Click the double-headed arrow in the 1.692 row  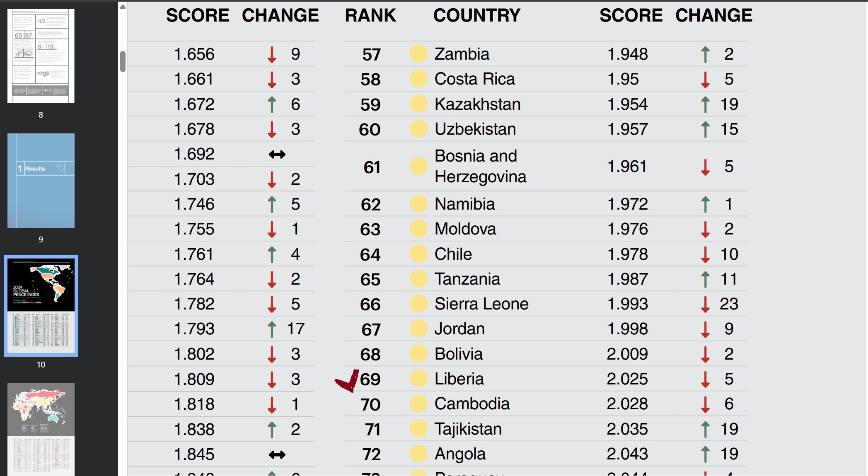click(x=277, y=155)
